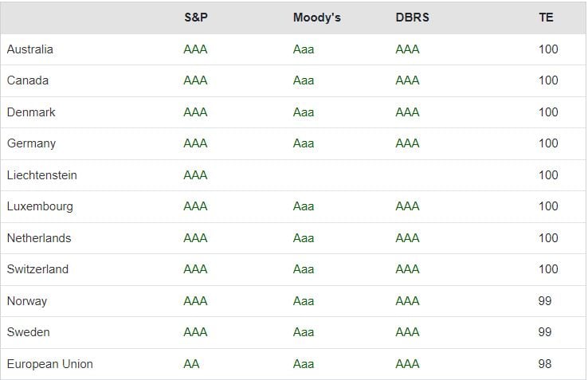This screenshot has width=588, height=380.
Task: Click the Liechtenstein country name
Action: pos(41,175)
